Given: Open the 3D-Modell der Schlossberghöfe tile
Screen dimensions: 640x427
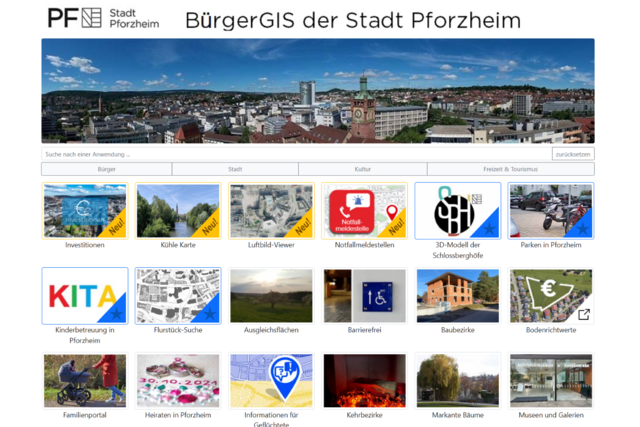Looking at the screenshot, I should coord(458,211).
